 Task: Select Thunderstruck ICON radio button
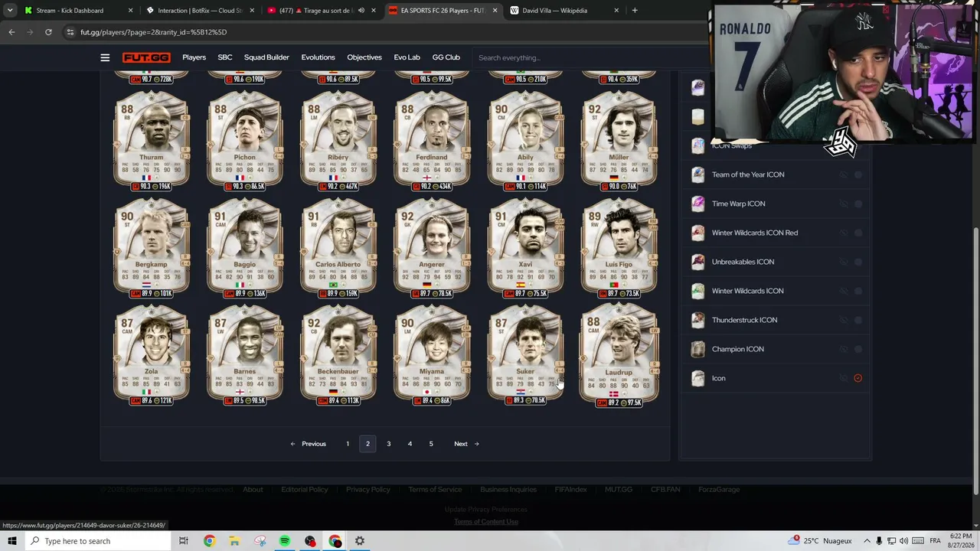pyautogui.click(x=857, y=320)
